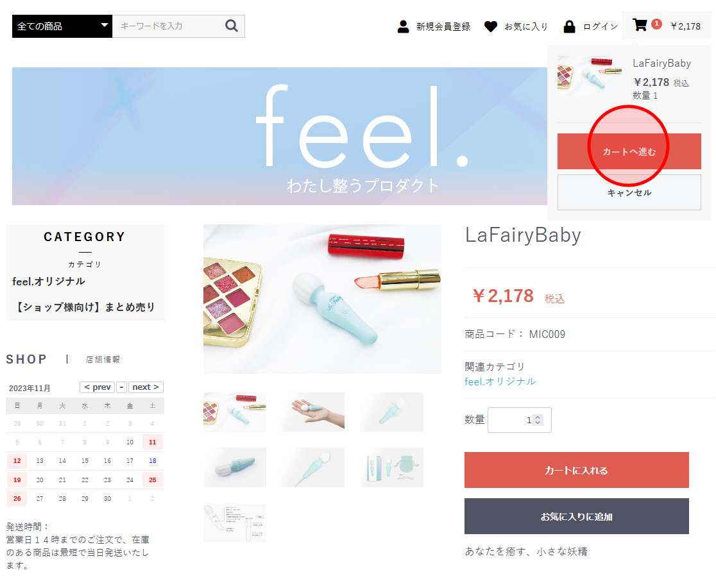Click the お気に入りに追加 button
The width and height of the screenshot is (716, 588).
[576, 516]
